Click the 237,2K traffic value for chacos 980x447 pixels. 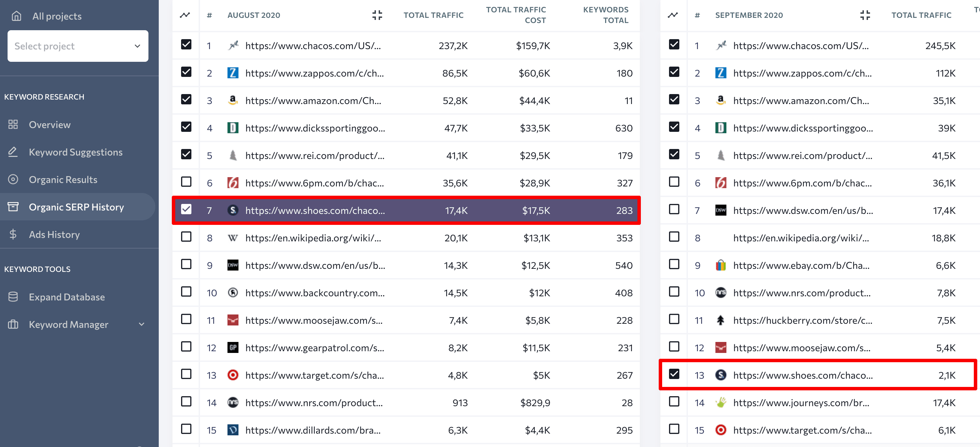[453, 46]
